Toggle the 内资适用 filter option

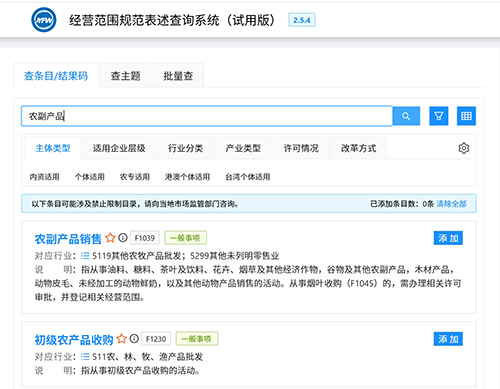point(44,177)
